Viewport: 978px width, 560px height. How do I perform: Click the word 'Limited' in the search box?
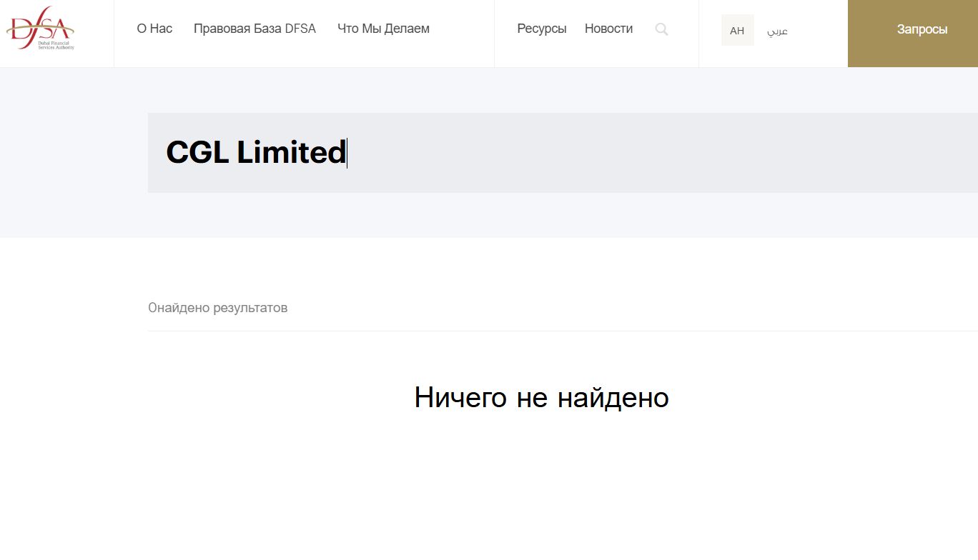[291, 153]
